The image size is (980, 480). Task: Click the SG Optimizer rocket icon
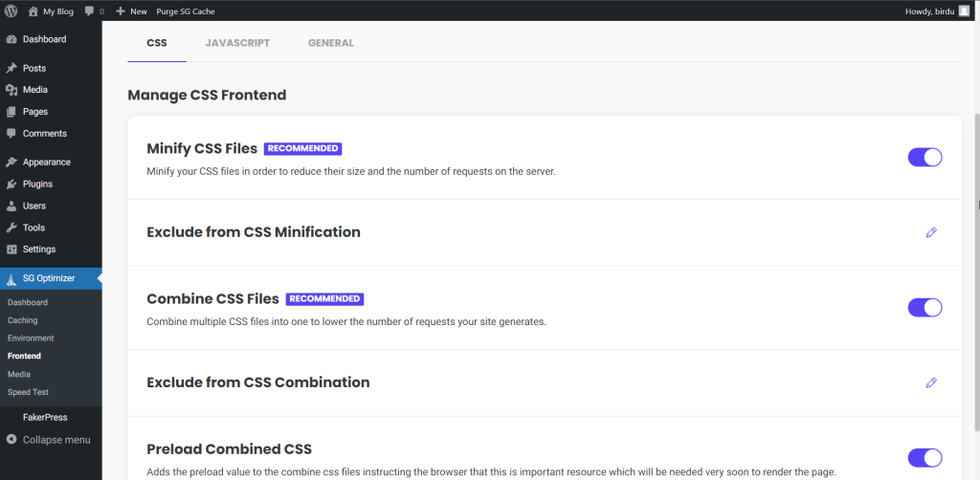(11, 279)
